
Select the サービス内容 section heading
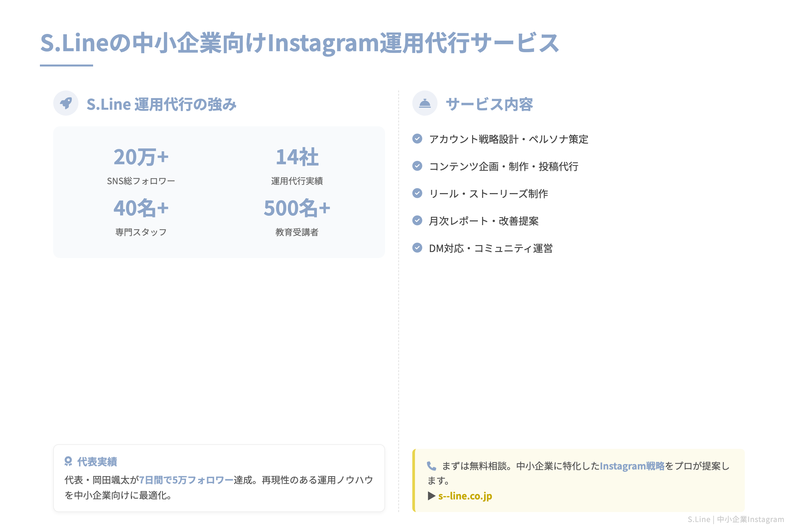(489, 104)
